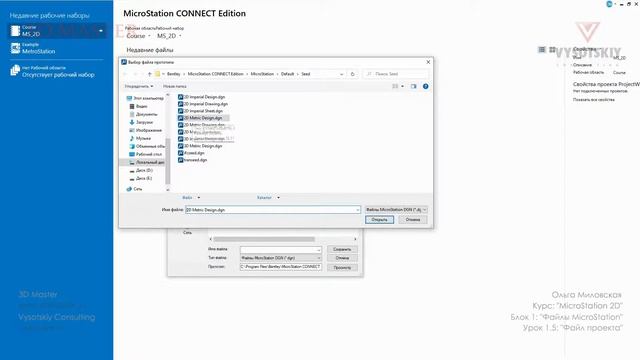640x360 pixels.
Task: Select 'Загрузки' folder in navigation pane
Action: (141, 122)
